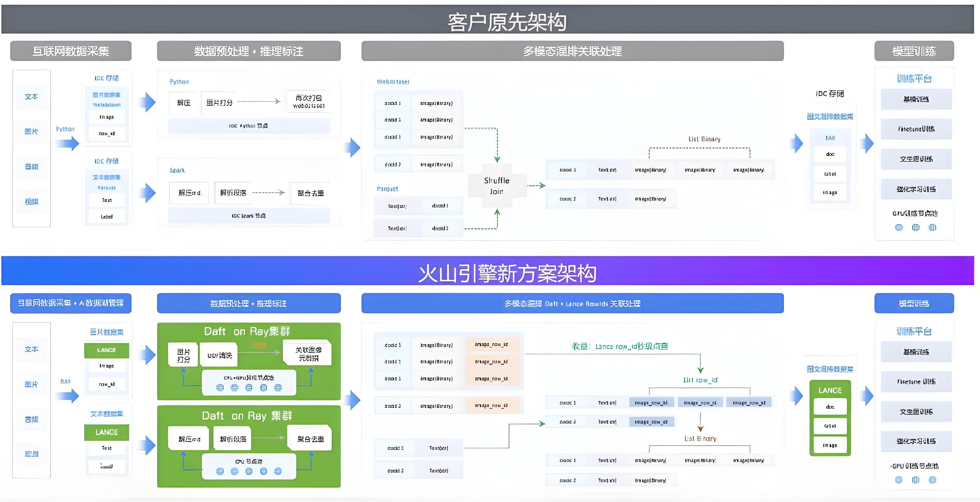
Task: Select fourth node icon in CPU-only node pool
Action: click(264, 471)
